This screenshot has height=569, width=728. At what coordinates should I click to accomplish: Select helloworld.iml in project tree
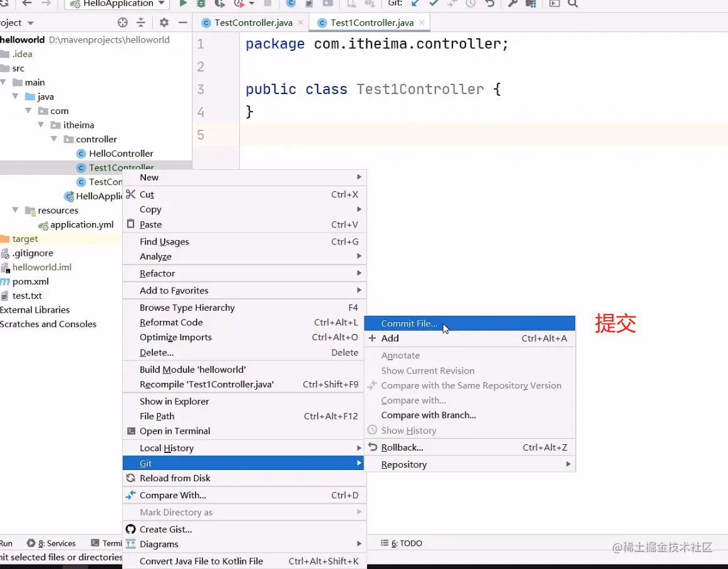click(x=42, y=267)
